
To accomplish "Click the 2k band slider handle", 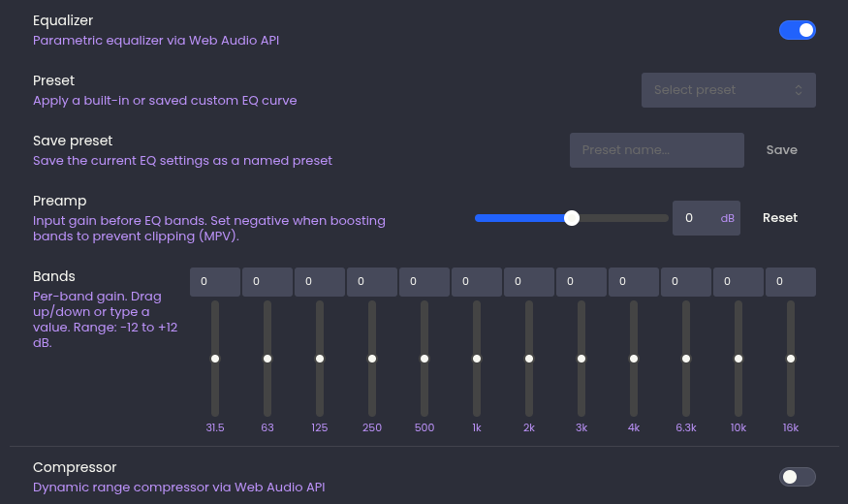I will pos(529,359).
